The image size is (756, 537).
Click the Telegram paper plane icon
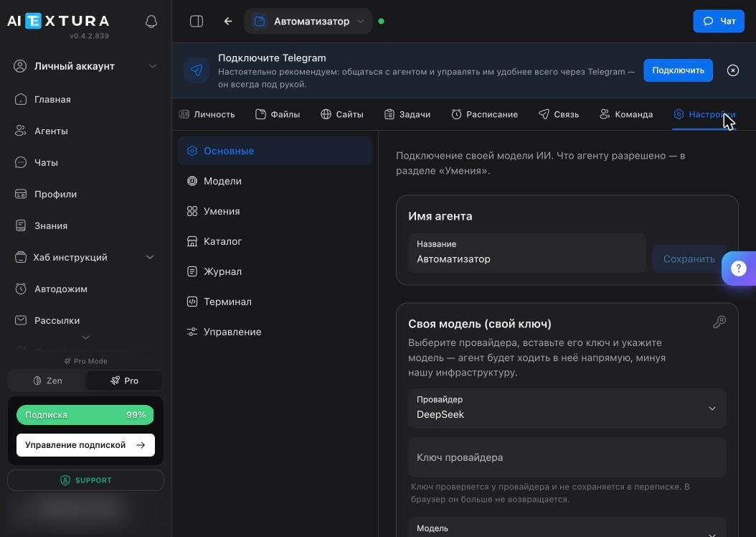(x=197, y=70)
